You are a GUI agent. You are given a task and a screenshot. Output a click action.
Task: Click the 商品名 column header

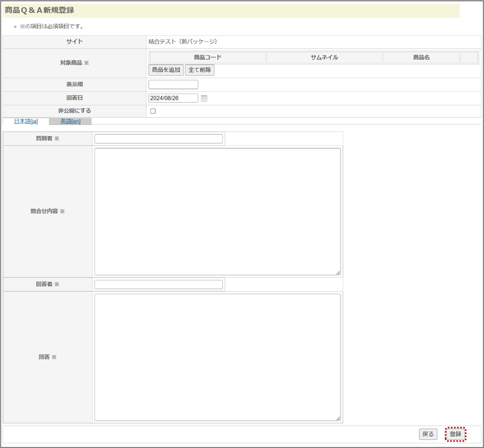pos(421,57)
